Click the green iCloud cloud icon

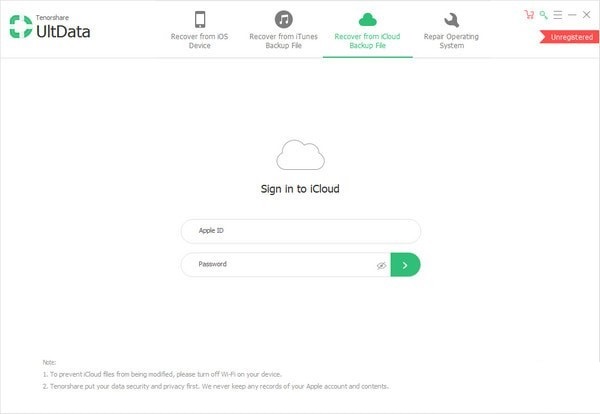point(368,19)
